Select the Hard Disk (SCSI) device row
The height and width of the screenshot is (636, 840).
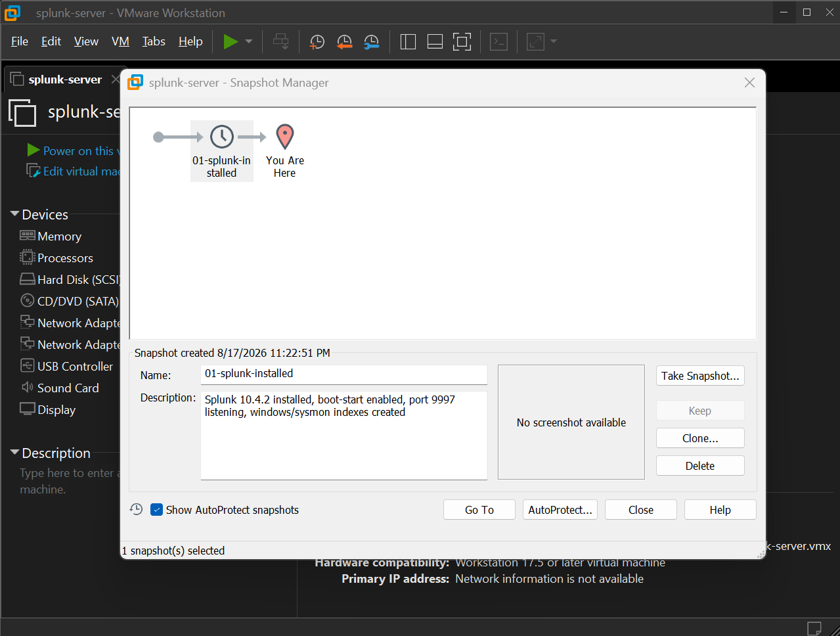(69, 279)
